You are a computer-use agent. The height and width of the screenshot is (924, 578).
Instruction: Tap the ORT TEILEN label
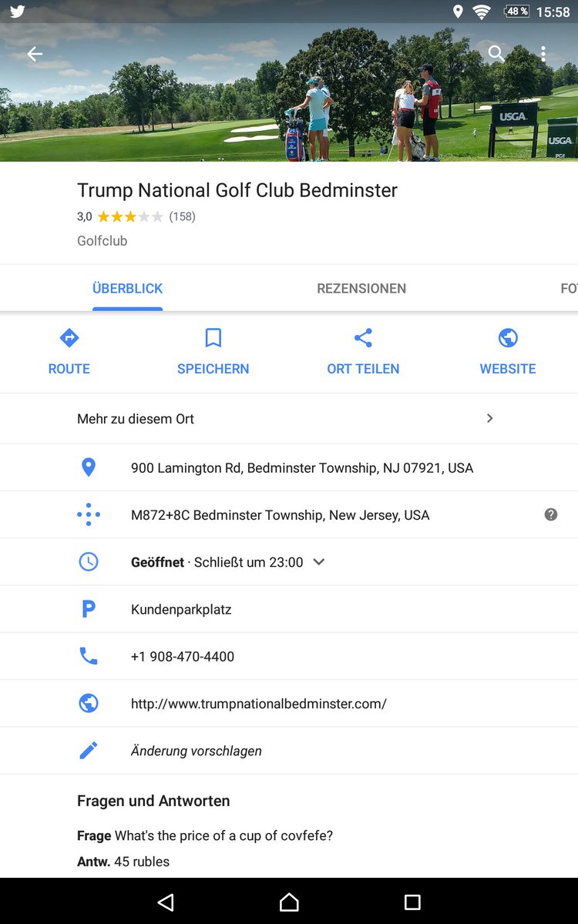pos(363,369)
